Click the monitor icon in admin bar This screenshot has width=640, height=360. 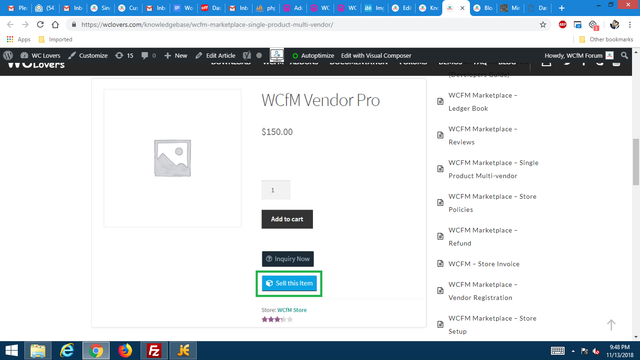click(277, 55)
